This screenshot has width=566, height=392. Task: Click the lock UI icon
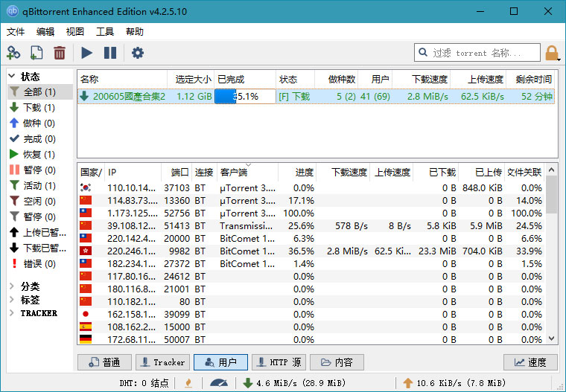[x=551, y=53]
